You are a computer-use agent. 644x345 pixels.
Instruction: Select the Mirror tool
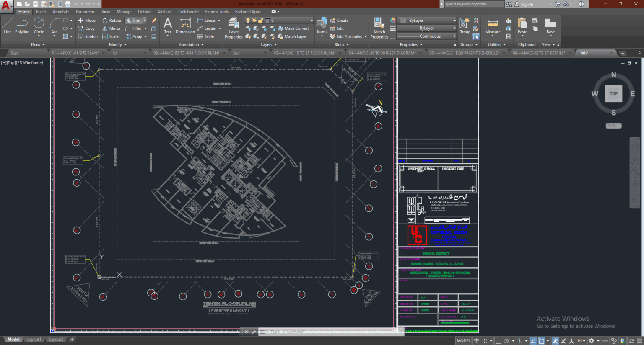[111, 28]
